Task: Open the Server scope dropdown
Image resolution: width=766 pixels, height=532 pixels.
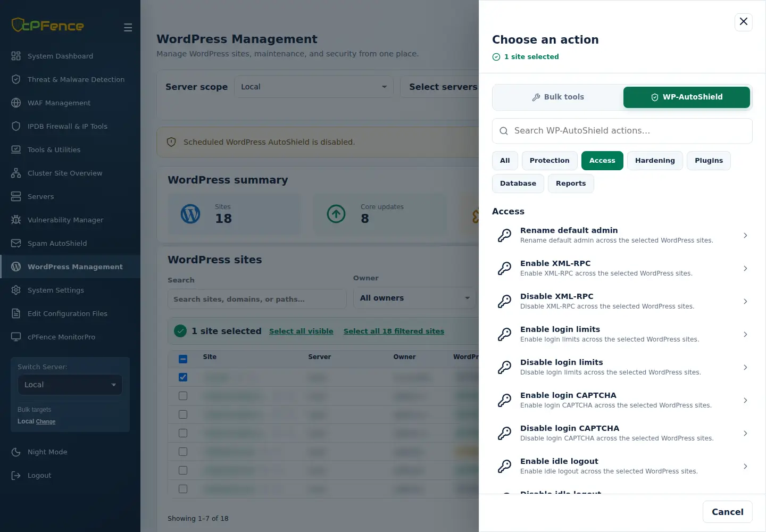Action: click(x=314, y=87)
